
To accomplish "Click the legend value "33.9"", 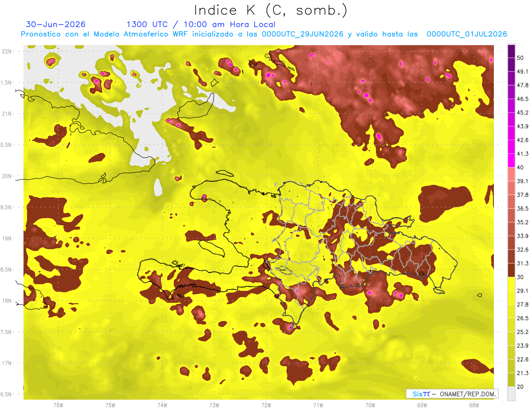I will [x=523, y=236].
